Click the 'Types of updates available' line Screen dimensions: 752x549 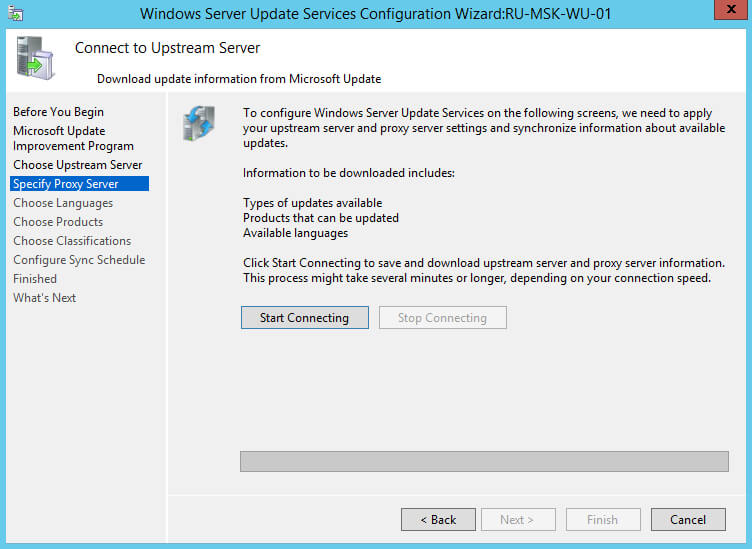312,203
